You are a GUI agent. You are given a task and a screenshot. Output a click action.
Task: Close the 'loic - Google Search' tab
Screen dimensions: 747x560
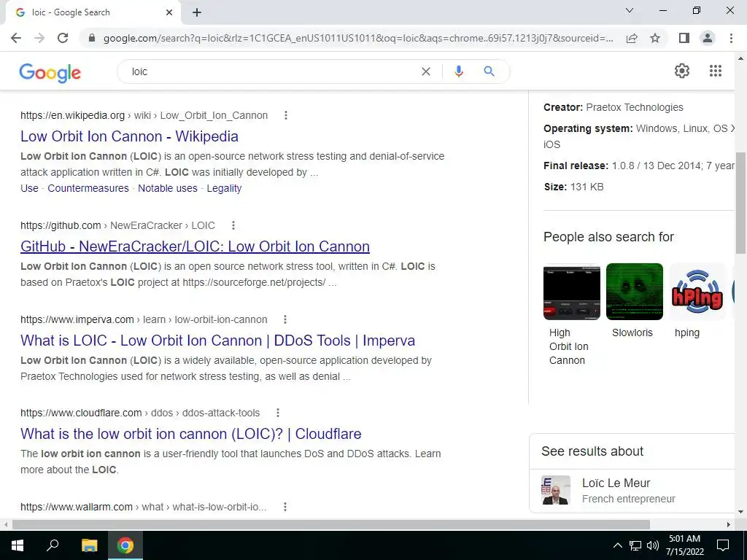tap(169, 12)
